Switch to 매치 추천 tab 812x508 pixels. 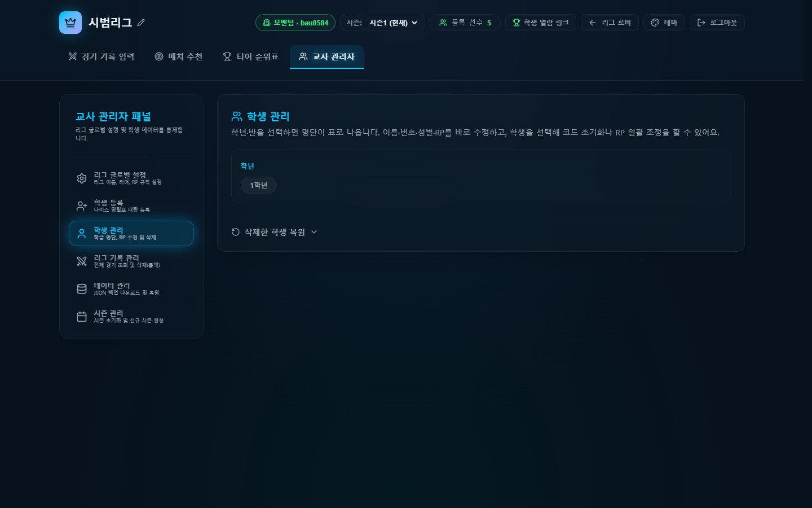click(179, 56)
